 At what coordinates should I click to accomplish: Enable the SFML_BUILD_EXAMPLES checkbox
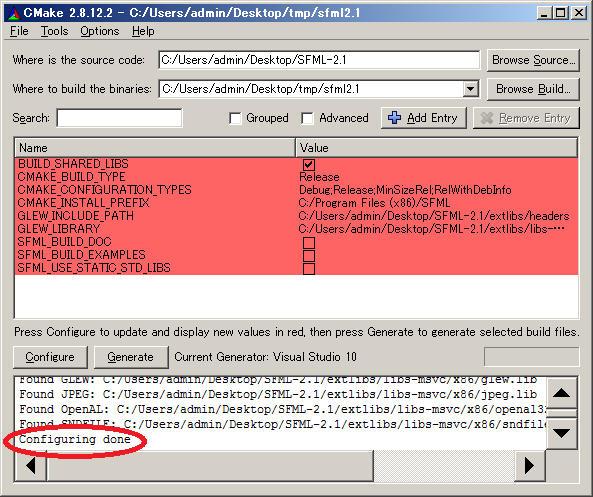pyautogui.click(x=309, y=255)
